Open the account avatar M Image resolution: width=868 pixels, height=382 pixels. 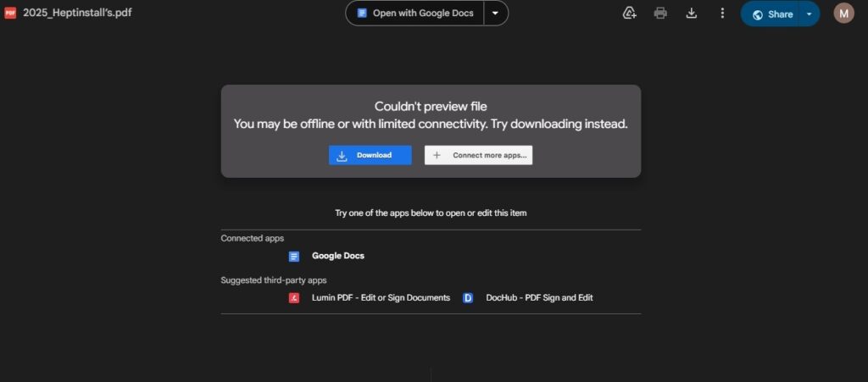[843, 14]
